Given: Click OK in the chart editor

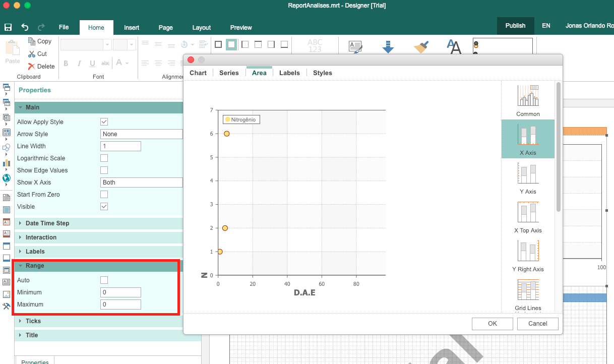Looking at the screenshot, I should tap(493, 324).
